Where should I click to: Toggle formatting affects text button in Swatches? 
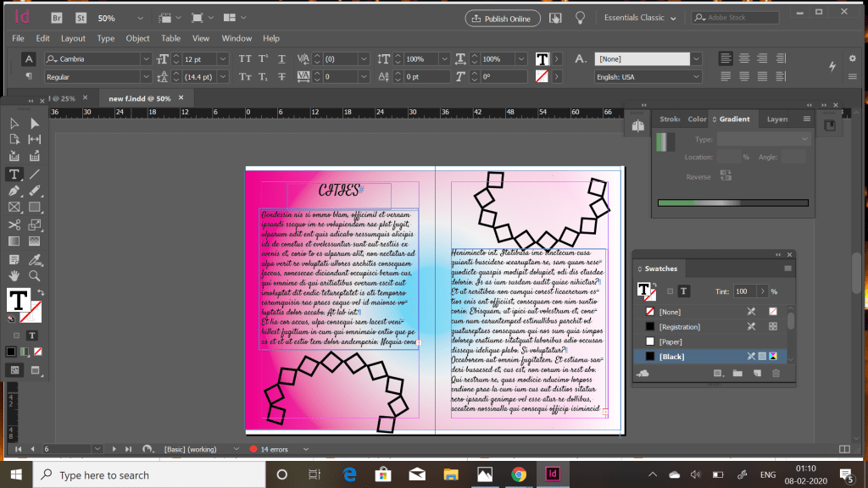[683, 291]
